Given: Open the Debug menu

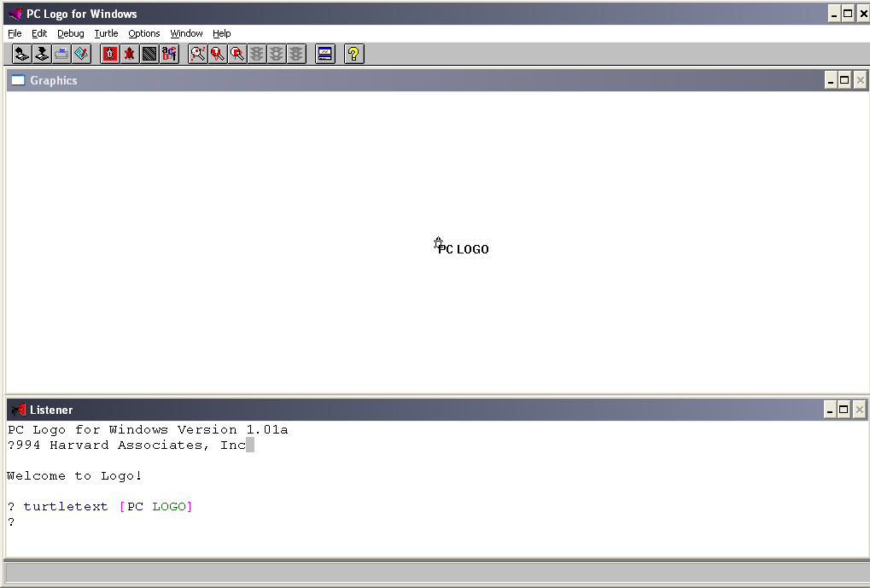Looking at the screenshot, I should 71,33.
